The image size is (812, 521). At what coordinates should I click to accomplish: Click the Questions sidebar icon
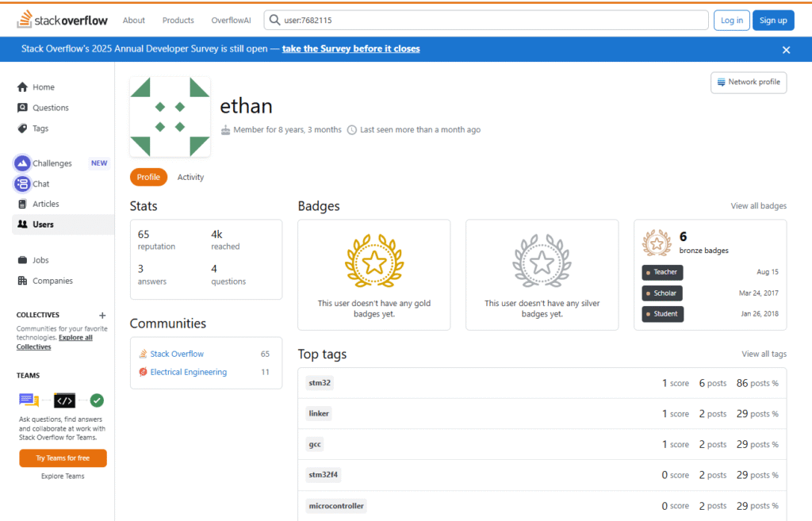[22, 108]
